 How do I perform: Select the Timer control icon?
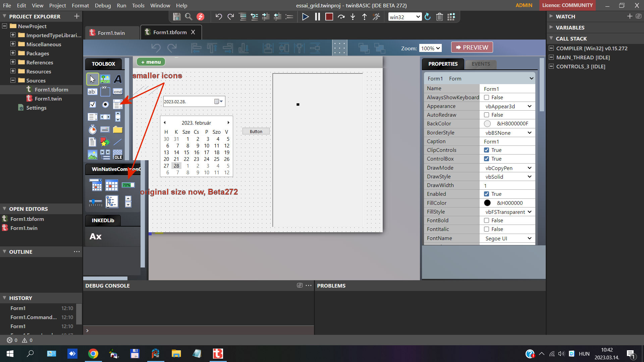click(x=93, y=129)
